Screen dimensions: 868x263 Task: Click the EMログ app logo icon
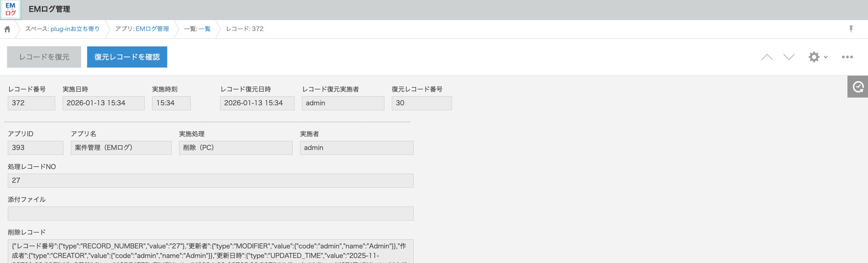[10, 9]
